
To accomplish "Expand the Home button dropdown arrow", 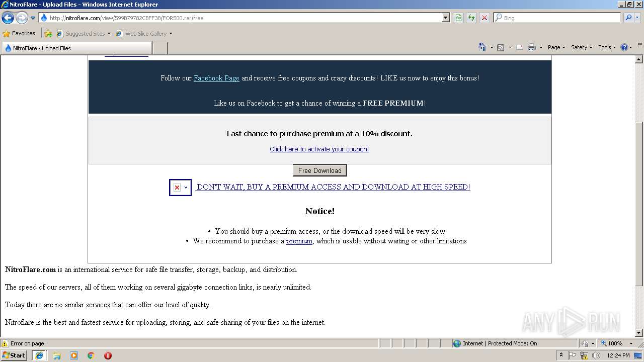I will tap(492, 47).
